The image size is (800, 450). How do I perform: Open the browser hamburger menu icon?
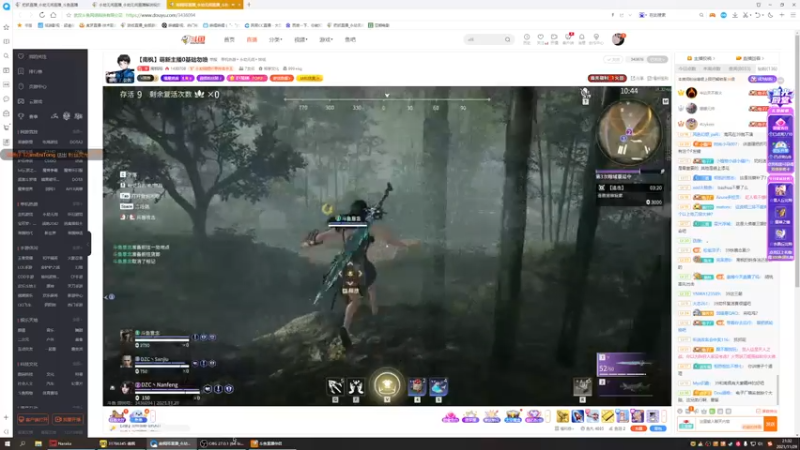click(x=793, y=15)
